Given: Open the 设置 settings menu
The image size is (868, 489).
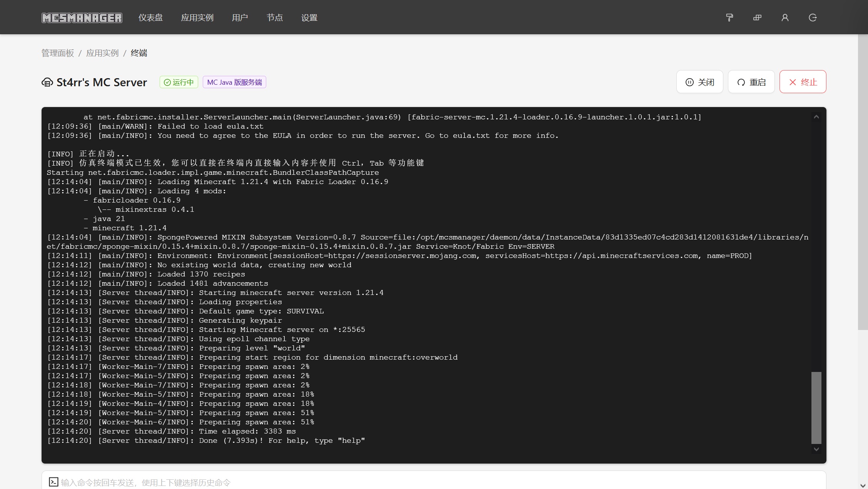Looking at the screenshot, I should (309, 18).
